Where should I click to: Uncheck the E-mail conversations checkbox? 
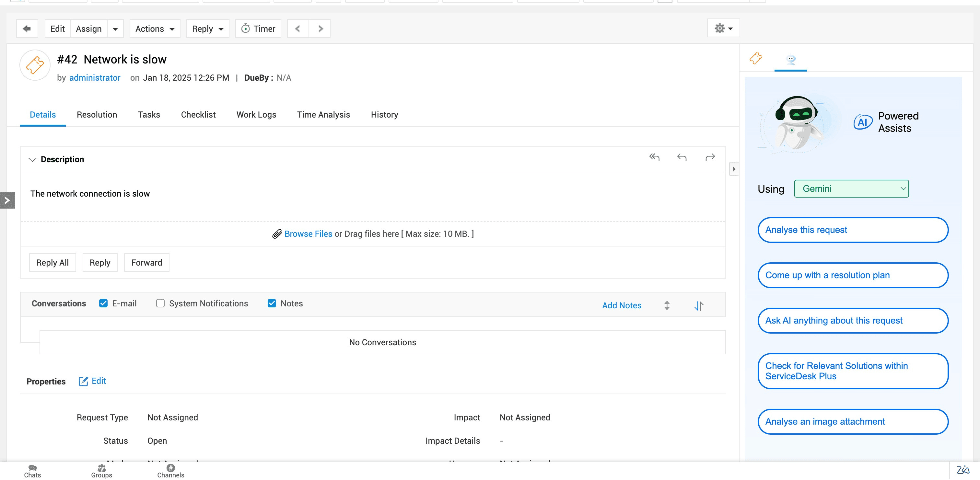[x=103, y=303]
